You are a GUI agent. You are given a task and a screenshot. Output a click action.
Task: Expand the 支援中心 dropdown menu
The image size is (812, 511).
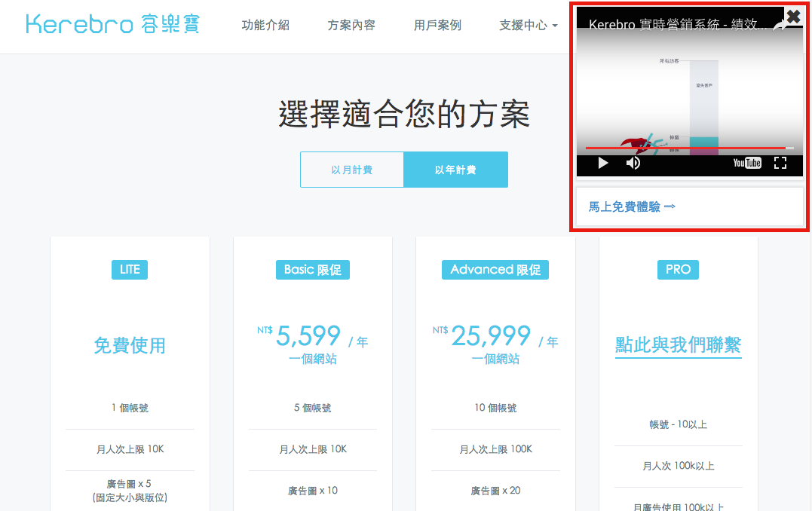point(528,25)
